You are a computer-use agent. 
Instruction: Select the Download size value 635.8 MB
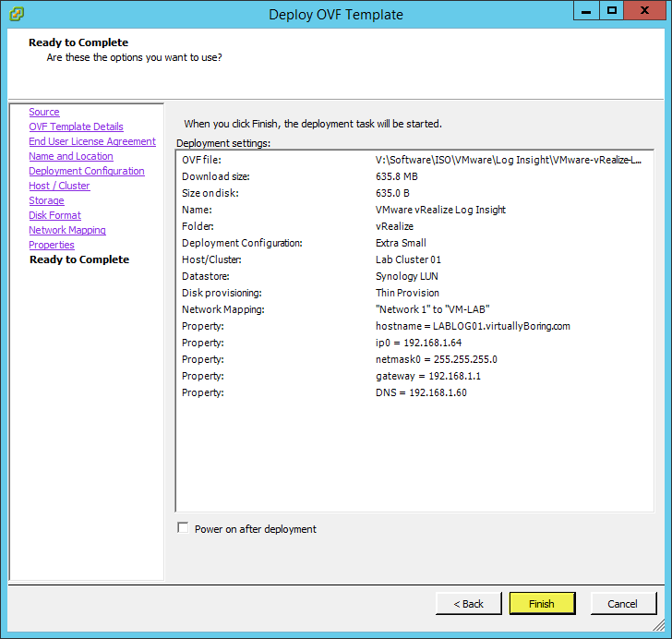[396, 176]
